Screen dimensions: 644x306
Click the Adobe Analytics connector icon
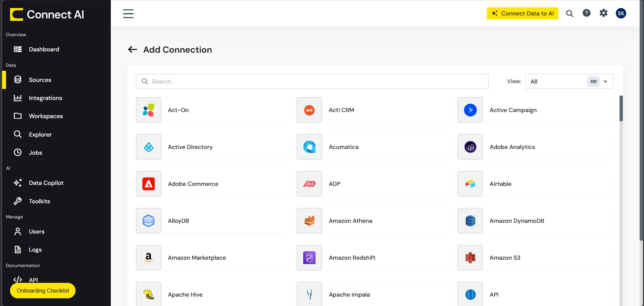pyautogui.click(x=470, y=147)
